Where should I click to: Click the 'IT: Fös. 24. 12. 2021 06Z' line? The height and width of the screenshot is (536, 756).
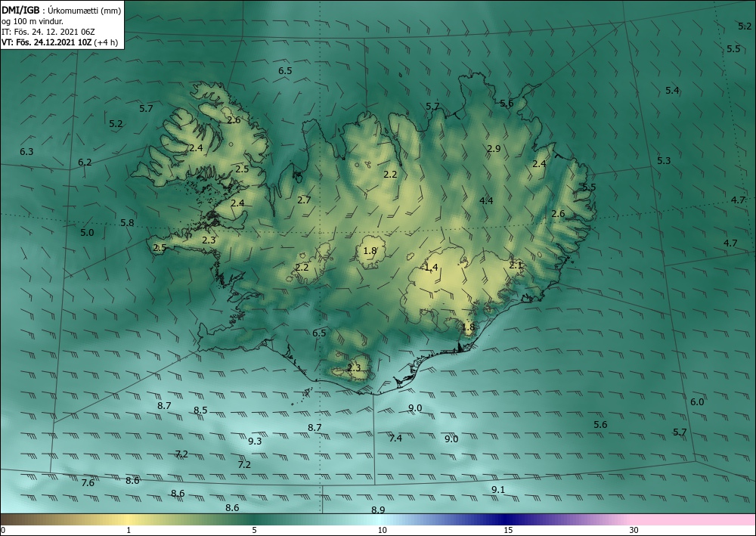tap(48, 32)
